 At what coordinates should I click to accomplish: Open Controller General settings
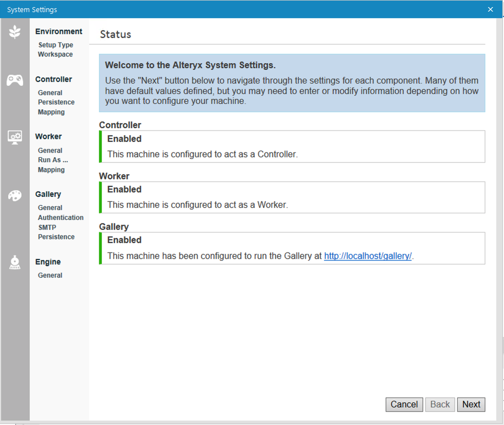pos(50,92)
